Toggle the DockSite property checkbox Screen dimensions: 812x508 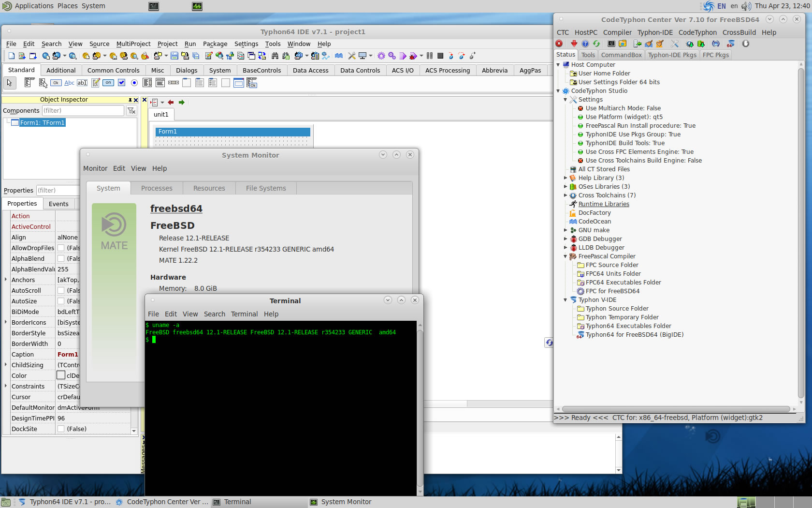click(61, 429)
